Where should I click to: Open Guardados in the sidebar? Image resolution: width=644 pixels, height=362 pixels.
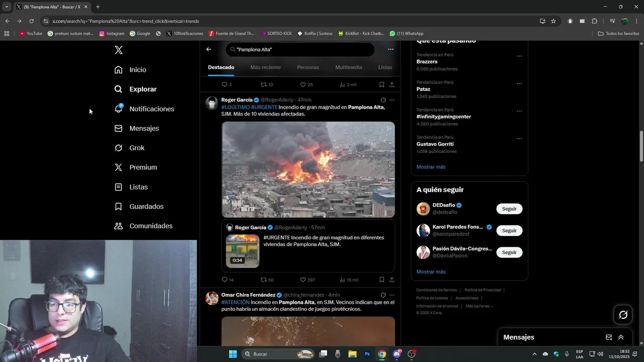pyautogui.click(x=139, y=207)
